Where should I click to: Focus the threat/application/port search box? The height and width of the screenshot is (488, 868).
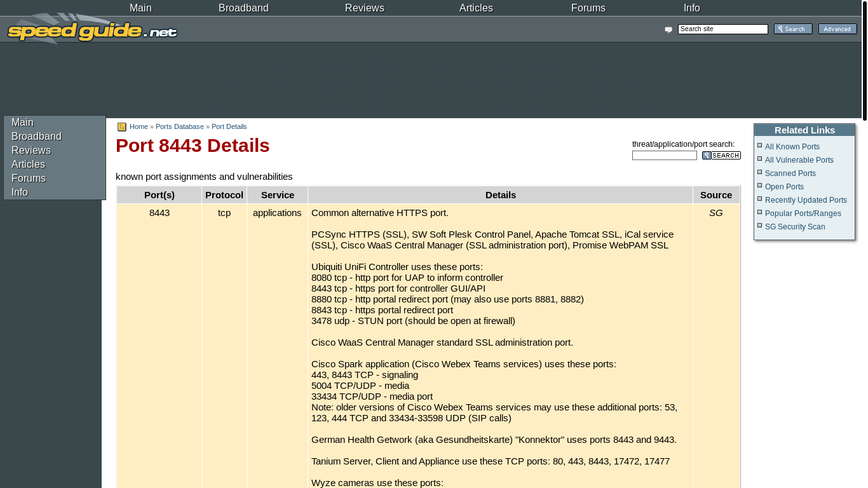[x=664, y=156]
